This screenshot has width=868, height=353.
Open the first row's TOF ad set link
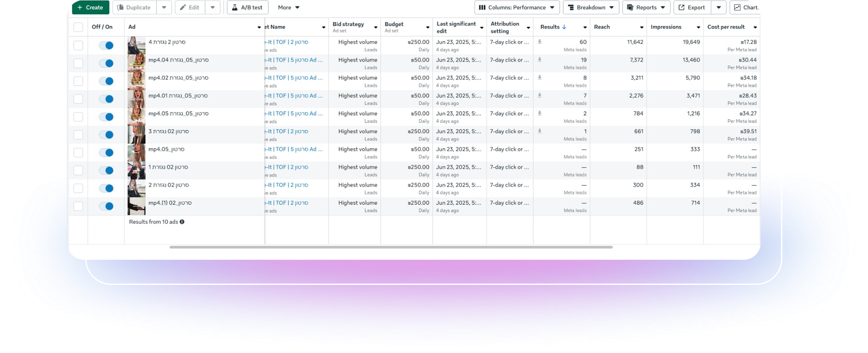[287, 42]
